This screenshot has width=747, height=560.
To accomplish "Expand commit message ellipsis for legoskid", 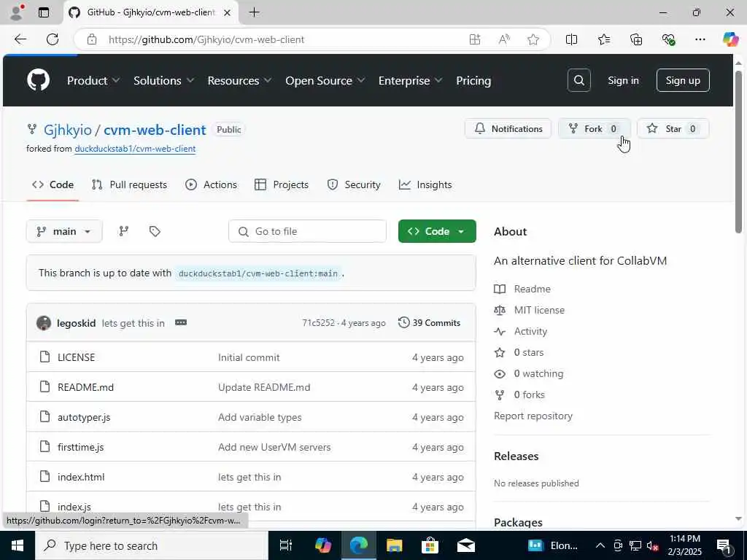I will pyautogui.click(x=181, y=322).
